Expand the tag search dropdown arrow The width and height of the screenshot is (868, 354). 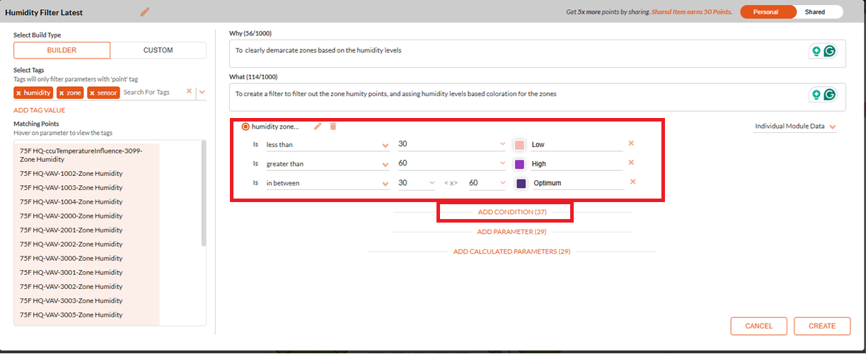coord(202,92)
